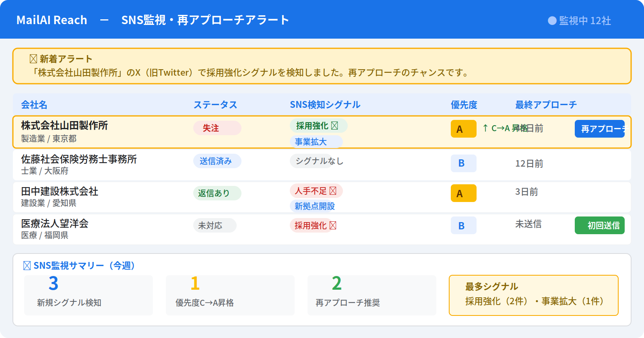The height and width of the screenshot is (338, 644).
Task: Click the 失注 status badge
Action: (217, 128)
